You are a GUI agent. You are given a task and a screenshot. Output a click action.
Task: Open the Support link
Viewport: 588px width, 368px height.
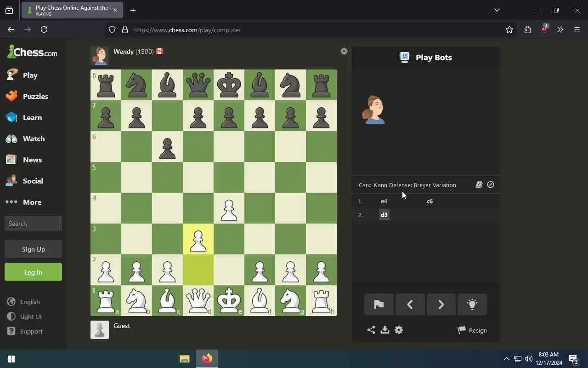click(x=25, y=331)
